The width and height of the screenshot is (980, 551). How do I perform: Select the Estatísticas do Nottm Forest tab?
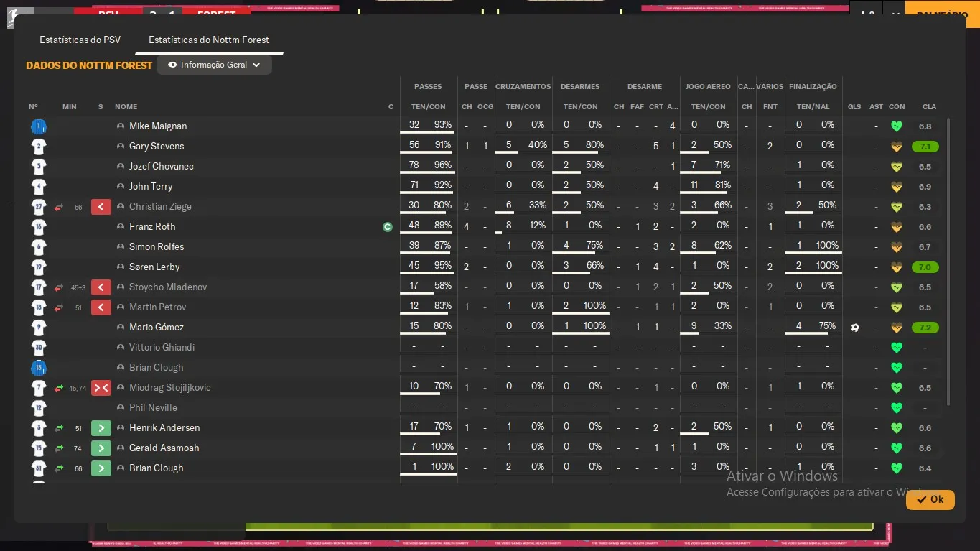pos(208,40)
